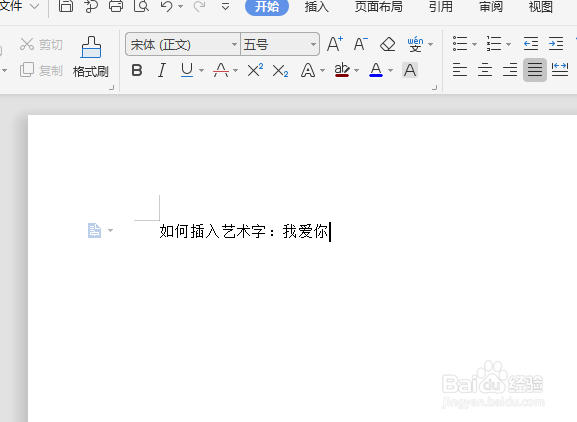Click the pinyin guide wén icon
Image resolution: width=577 pixels, height=422 pixels.
(415, 44)
